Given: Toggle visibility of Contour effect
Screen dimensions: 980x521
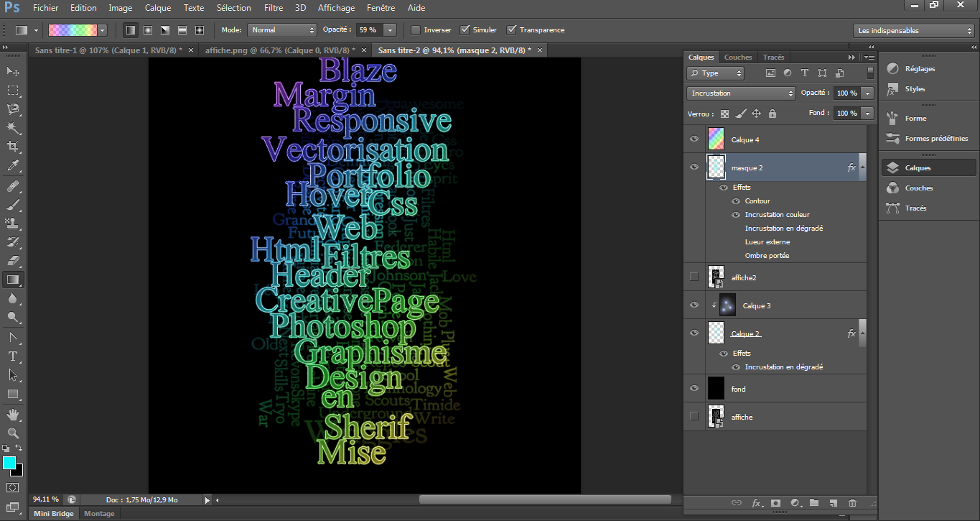Looking at the screenshot, I should (736, 201).
